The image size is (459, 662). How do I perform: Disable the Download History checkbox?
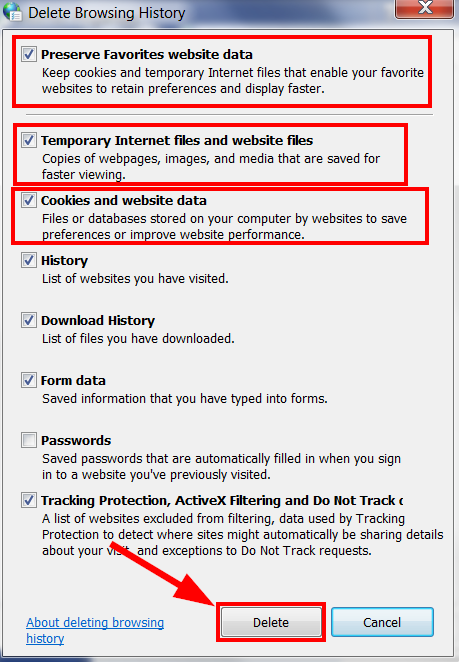[29, 320]
